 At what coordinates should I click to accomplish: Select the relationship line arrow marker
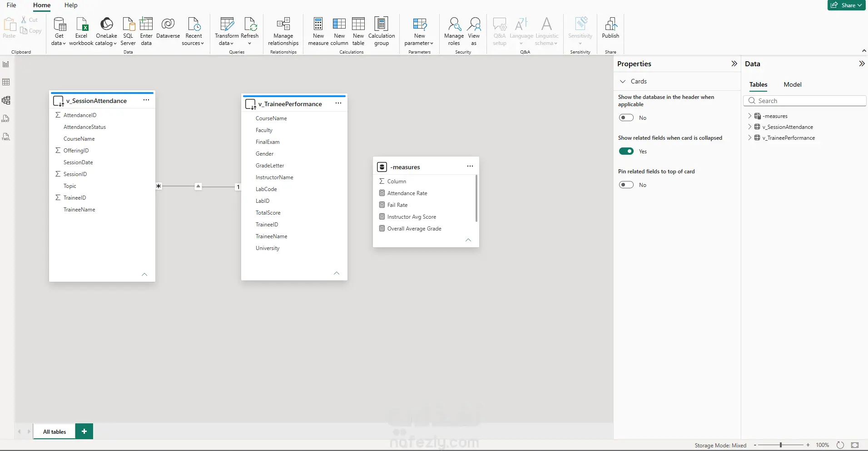click(x=198, y=186)
